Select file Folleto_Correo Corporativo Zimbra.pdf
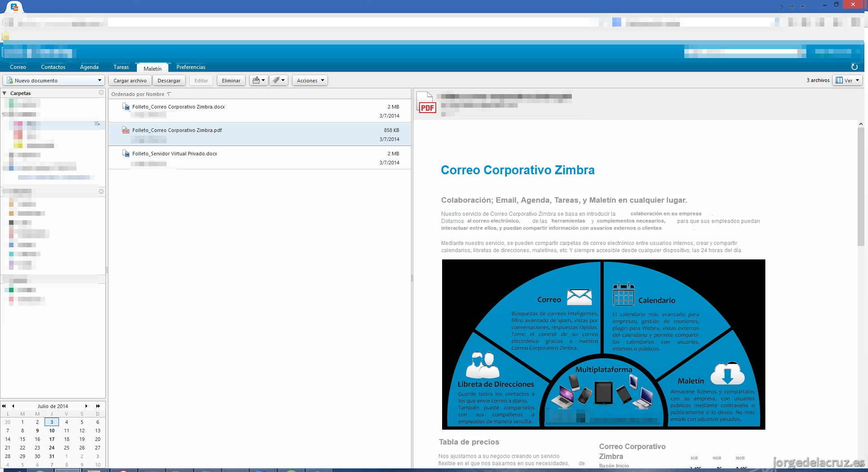The width and height of the screenshot is (868, 472). [x=260, y=134]
